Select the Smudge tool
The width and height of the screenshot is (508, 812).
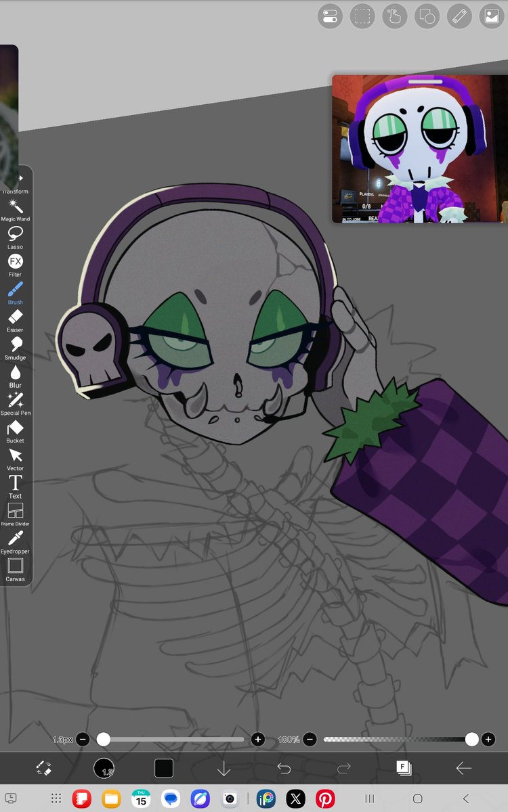[x=15, y=349]
